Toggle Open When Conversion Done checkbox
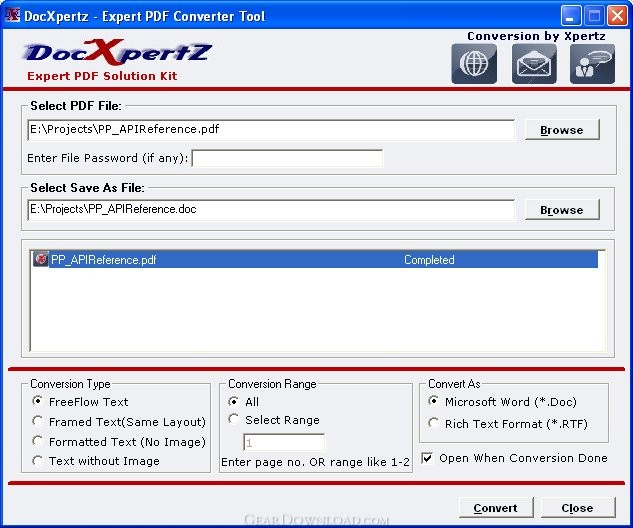The width and height of the screenshot is (633, 528). coord(428,458)
